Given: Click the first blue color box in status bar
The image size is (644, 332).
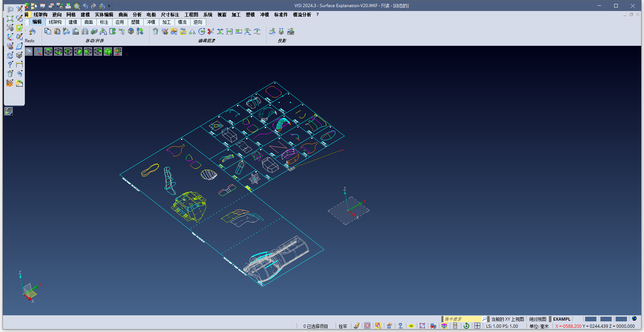Looking at the screenshot, I should [590, 319].
